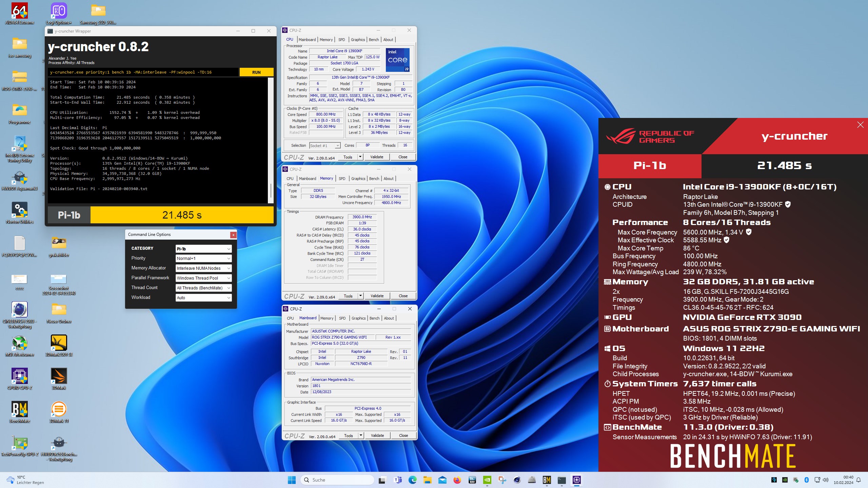Open the Norton Utilities desktop shortcut
This screenshot has height=488, width=868.
[x=20, y=213]
